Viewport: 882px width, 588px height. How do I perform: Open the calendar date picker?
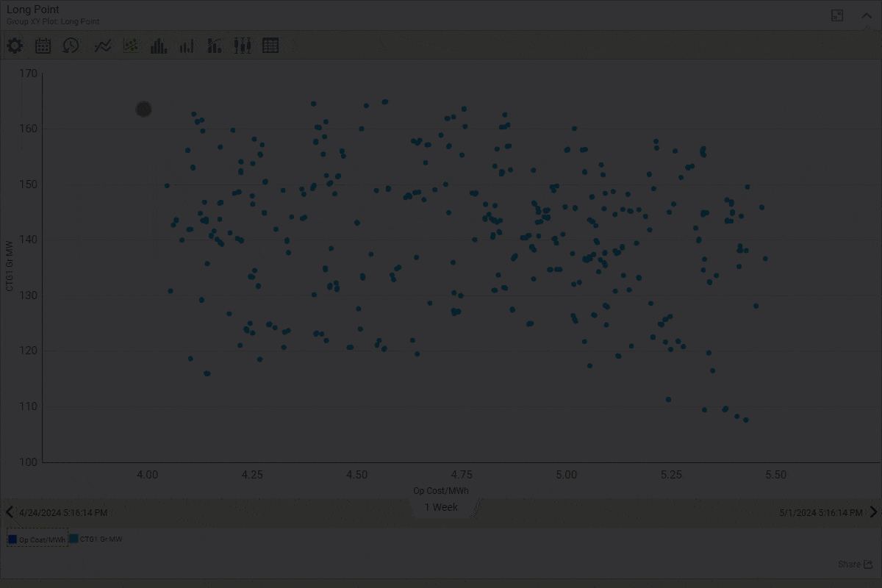click(x=43, y=46)
